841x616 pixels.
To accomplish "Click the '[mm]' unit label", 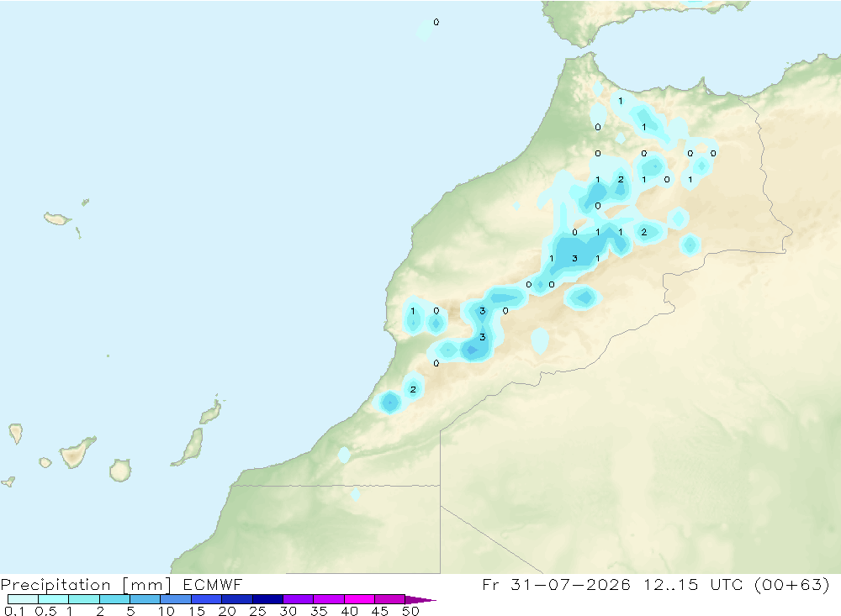I will tap(147, 585).
